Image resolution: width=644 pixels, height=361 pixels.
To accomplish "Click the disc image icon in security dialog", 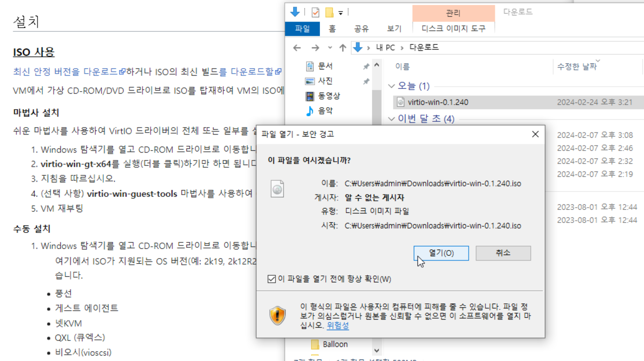I will (x=277, y=189).
